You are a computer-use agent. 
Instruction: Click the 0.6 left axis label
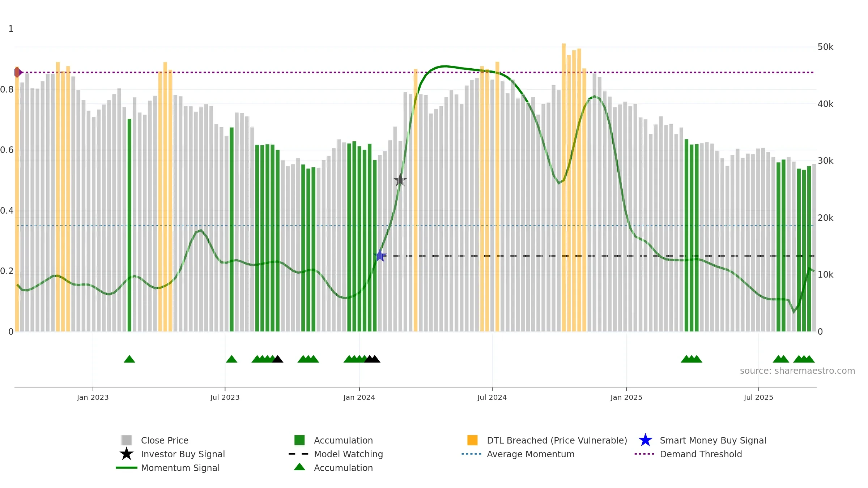click(x=7, y=150)
